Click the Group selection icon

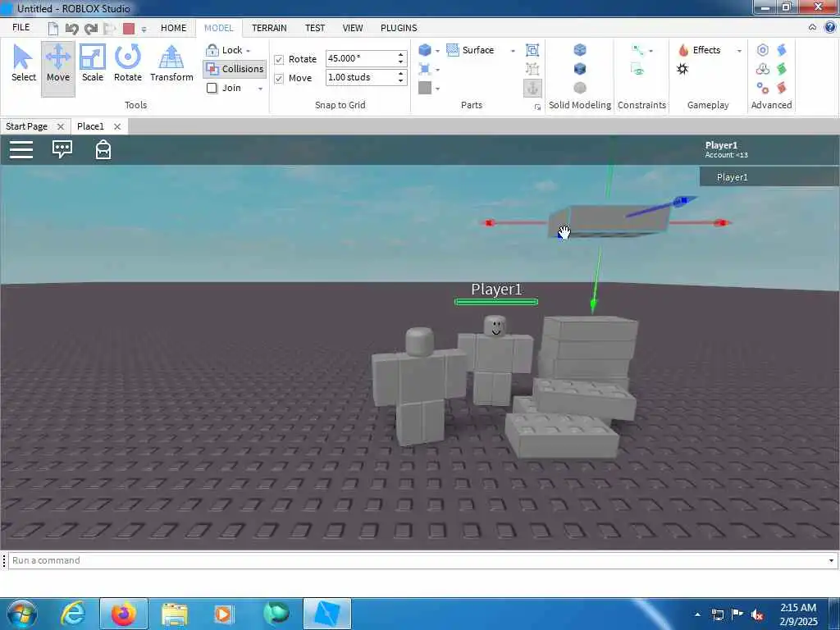point(532,50)
